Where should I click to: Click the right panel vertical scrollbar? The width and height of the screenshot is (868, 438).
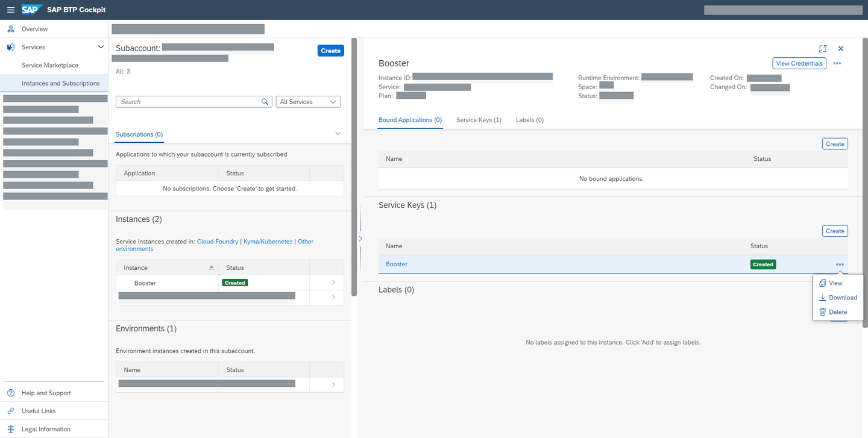(865, 183)
